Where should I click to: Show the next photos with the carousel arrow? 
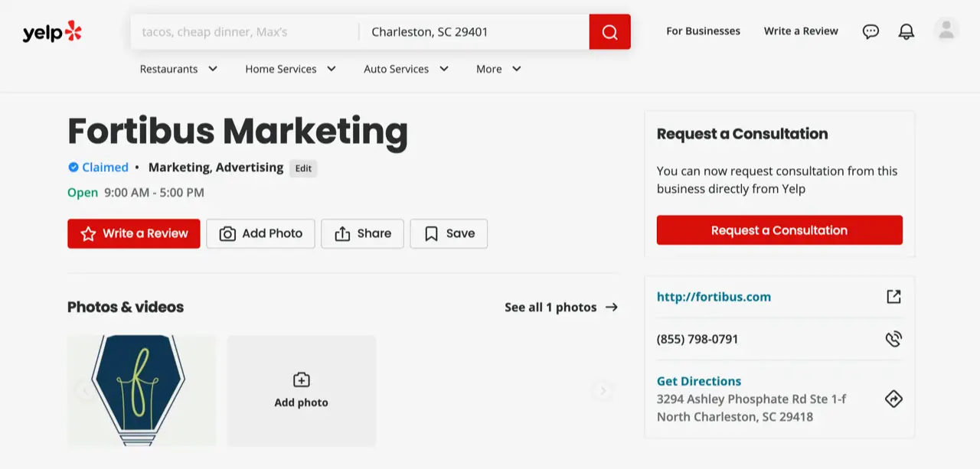[603, 390]
